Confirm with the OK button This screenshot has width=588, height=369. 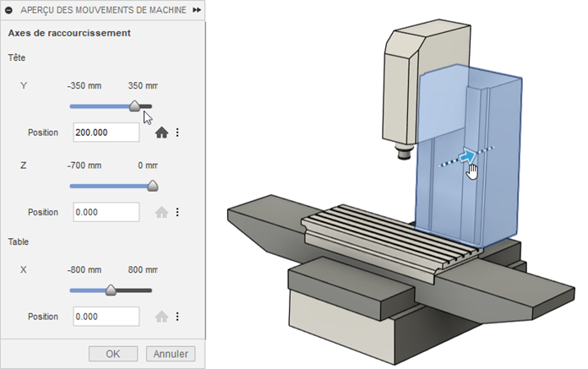pyautogui.click(x=113, y=354)
